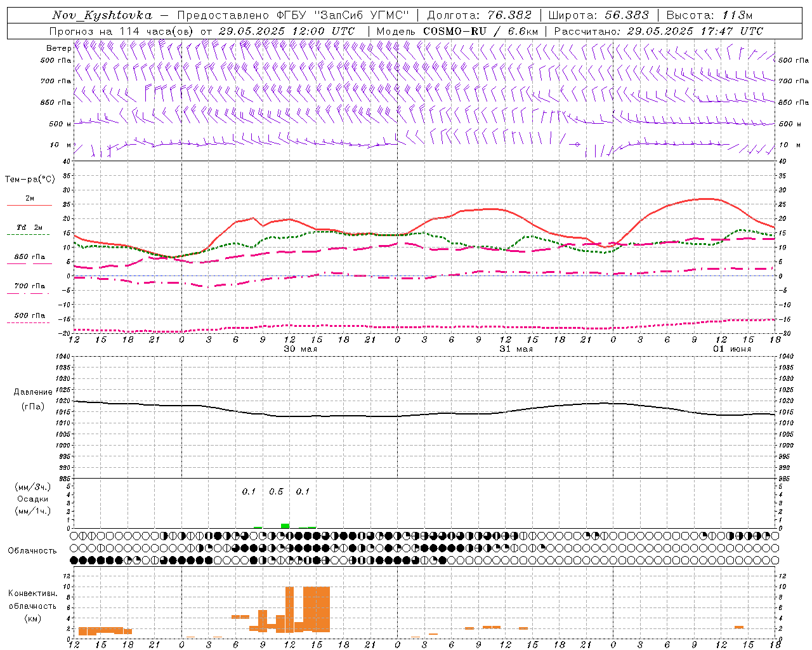Click the Осадки precipitation label
The width and height of the screenshot is (812, 650).
(32, 499)
